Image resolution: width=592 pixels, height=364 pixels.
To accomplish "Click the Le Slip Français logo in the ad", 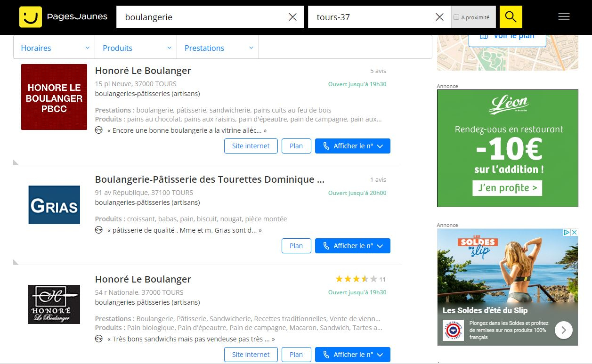I will pos(453,330).
